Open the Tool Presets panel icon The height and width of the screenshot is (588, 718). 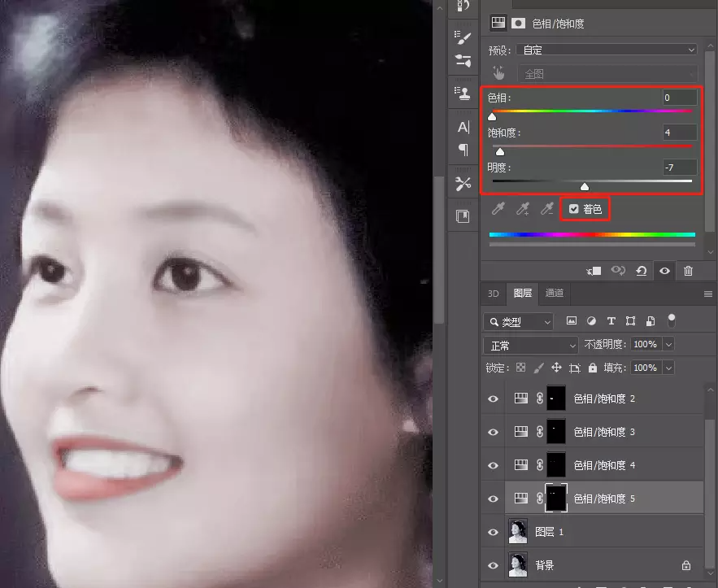coord(463,184)
